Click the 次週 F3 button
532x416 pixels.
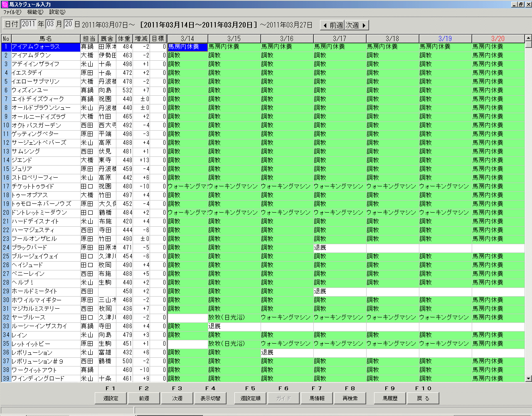(177, 398)
